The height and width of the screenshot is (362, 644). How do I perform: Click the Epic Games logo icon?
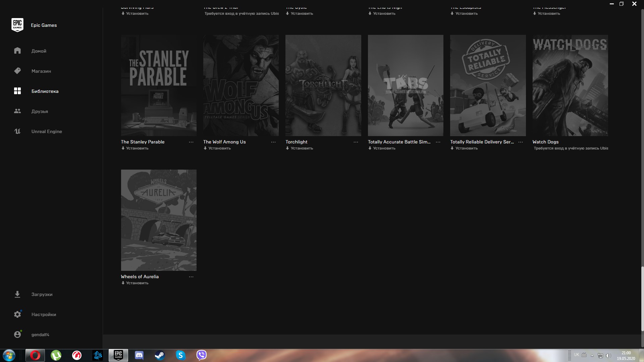point(17,25)
